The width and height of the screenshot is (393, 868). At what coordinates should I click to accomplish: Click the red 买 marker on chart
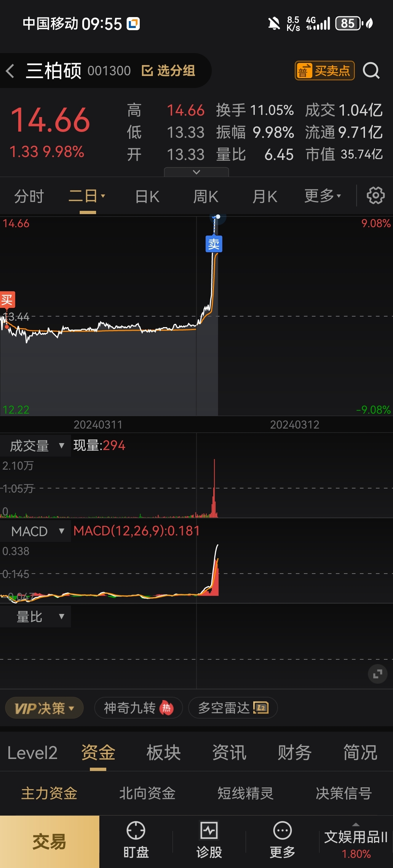point(7,300)
